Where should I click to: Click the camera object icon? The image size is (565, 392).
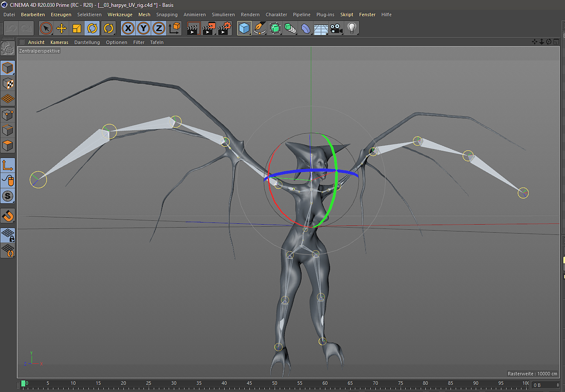pos(337,29)
